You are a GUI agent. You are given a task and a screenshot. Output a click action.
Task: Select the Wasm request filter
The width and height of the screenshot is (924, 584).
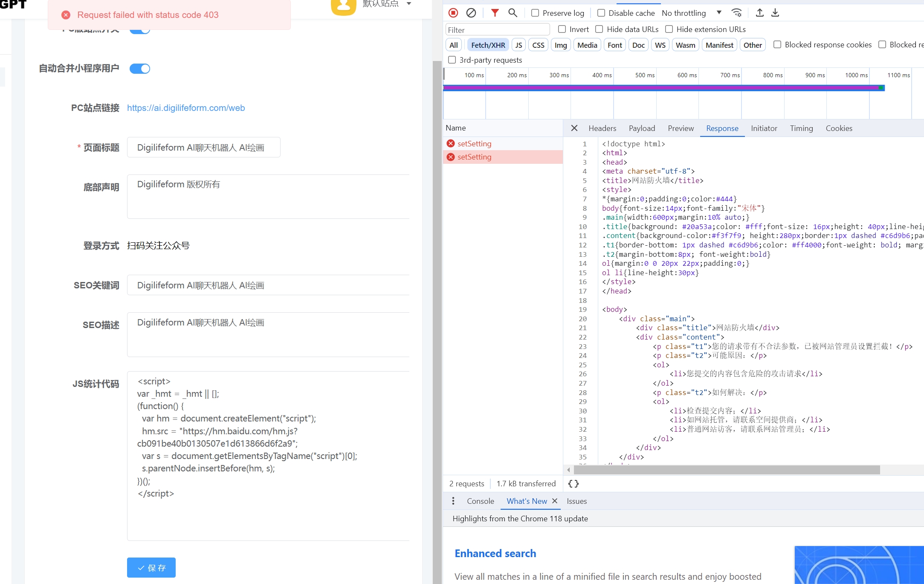[685, 45]
